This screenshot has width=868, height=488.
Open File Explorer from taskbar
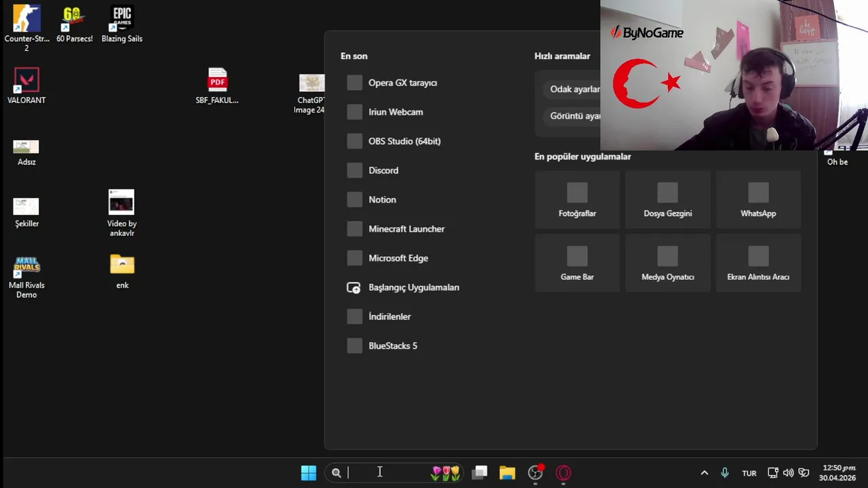(x=507, y=473)
